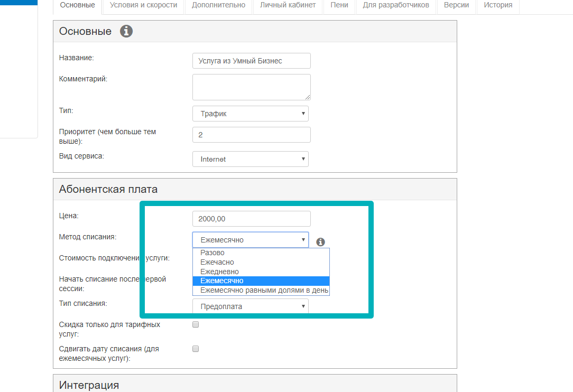The image size is (573, 392).
Task: Enable Скидка только для тарифных услуг checkbox
Action: pyautogui.click(x=196, y=324)
